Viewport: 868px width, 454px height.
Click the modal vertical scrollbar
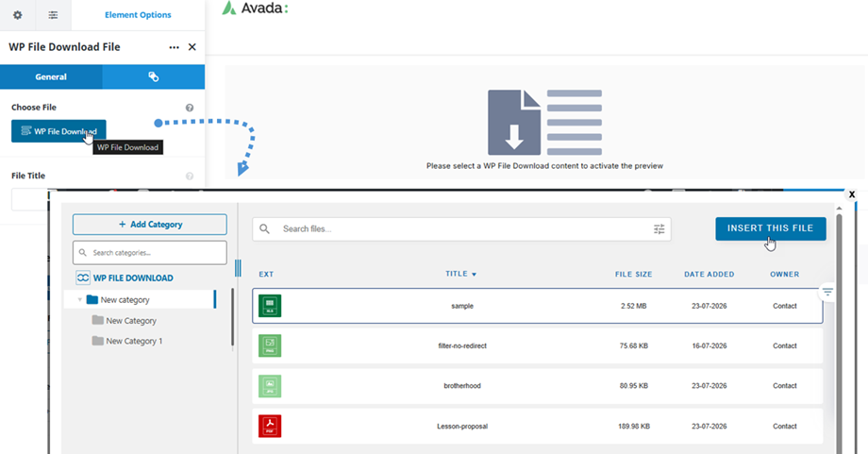click(839, 332)
